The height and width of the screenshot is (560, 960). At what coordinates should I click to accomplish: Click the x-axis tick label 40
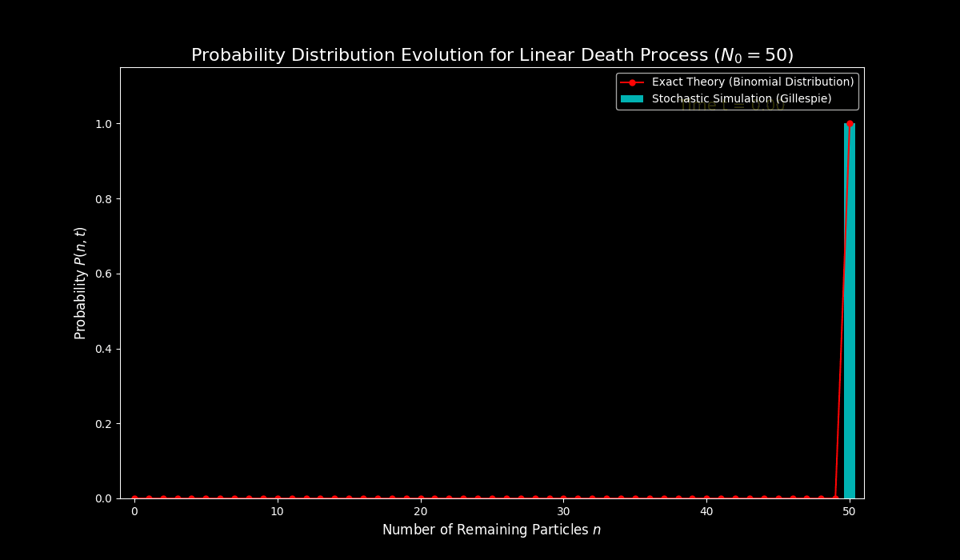tap(706, 512)
